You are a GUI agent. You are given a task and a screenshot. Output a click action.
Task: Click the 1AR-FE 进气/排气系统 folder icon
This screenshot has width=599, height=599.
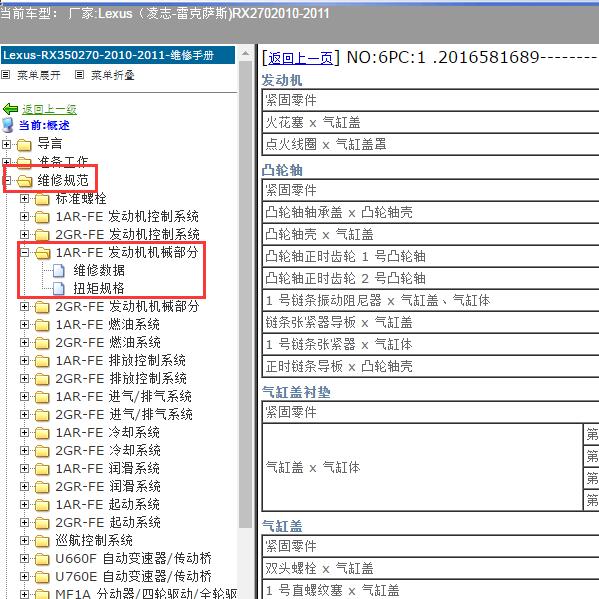pos(42,397)
